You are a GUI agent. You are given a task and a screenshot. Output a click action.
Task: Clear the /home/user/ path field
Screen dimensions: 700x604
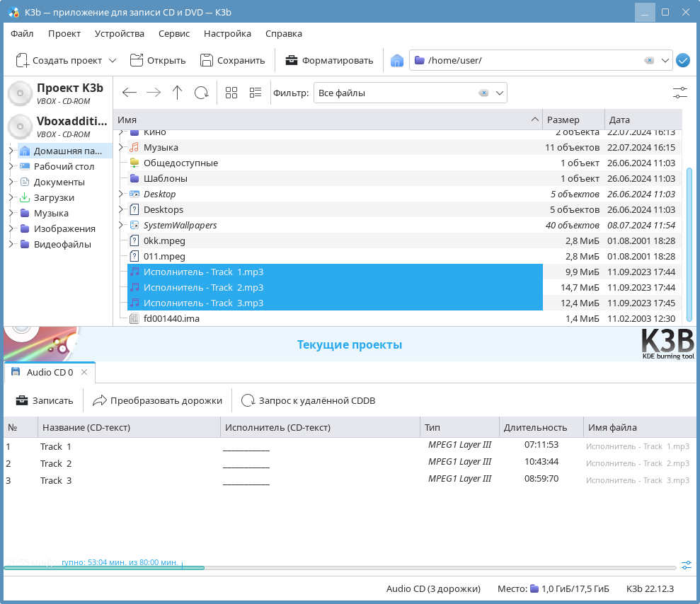point(648,61)
